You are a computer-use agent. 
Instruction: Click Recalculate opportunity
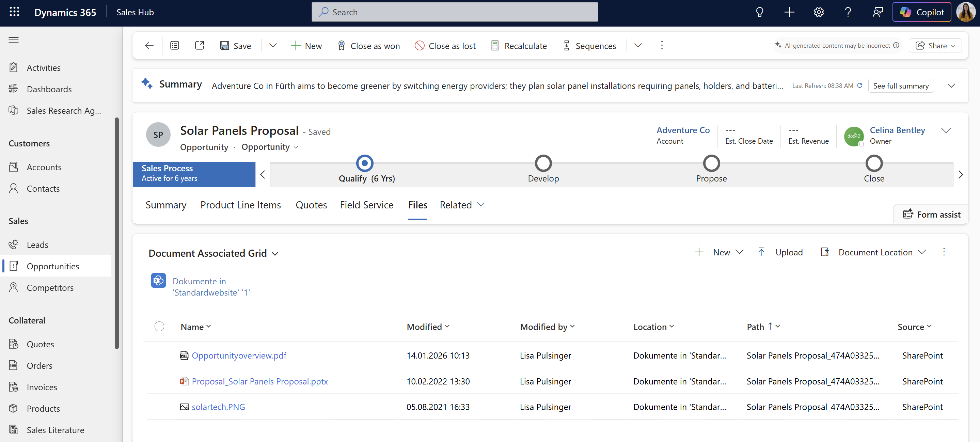(519, 46)
